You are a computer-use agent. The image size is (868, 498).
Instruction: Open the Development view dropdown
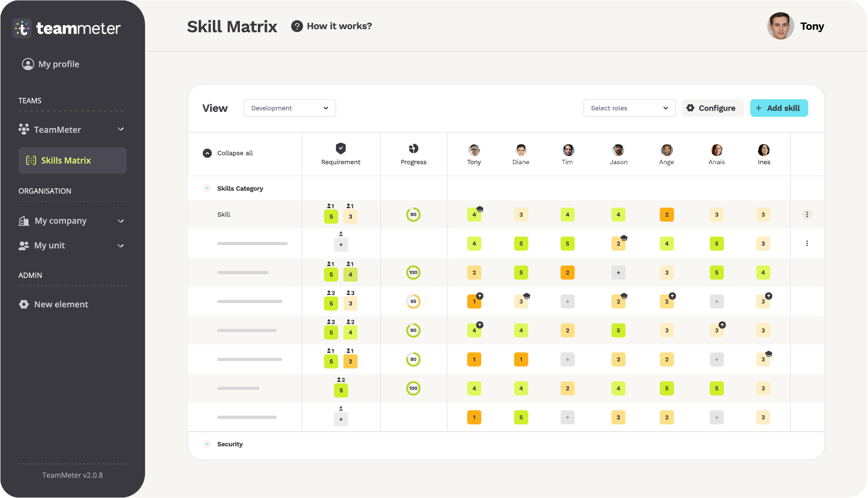click(x=289, y=108)
